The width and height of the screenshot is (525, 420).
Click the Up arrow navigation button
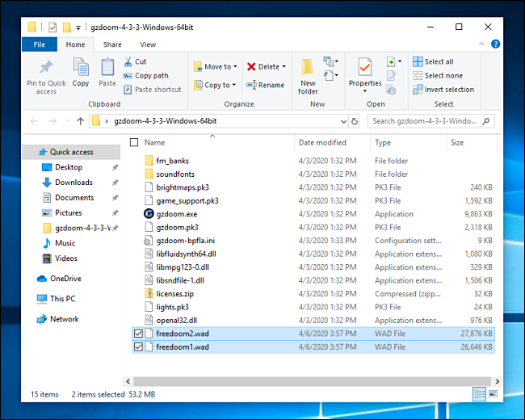click(x=80, y=121)
